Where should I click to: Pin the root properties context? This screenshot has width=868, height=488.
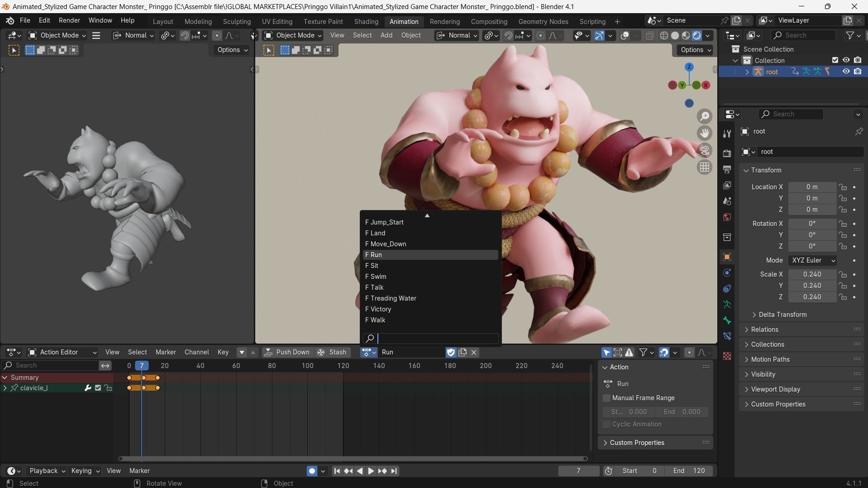858,131
